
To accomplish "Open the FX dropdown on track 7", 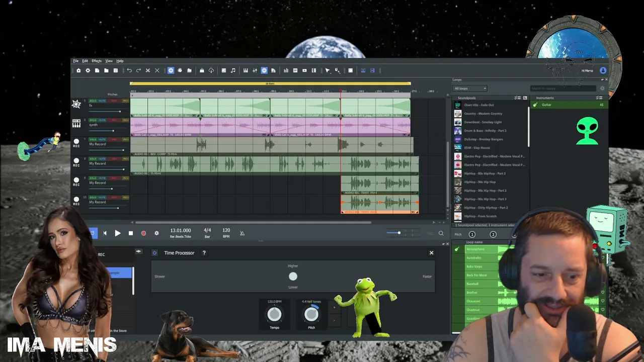I will 126,139.
